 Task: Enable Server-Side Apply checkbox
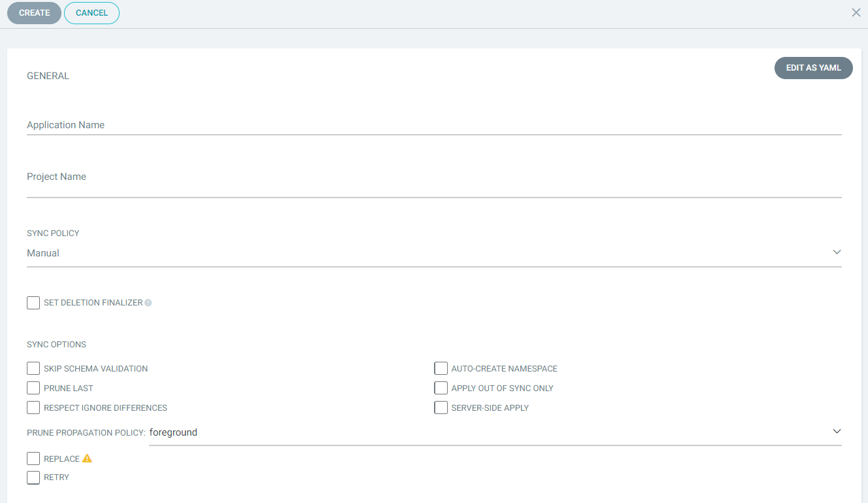(441, 408)
